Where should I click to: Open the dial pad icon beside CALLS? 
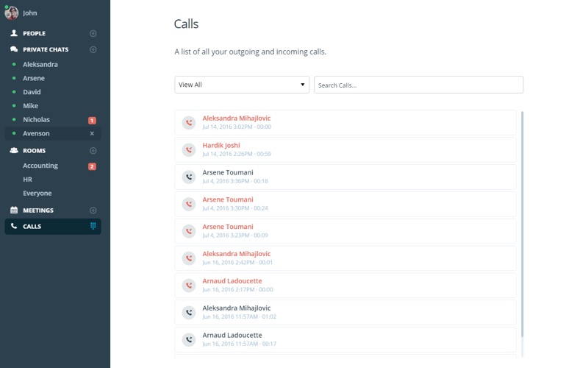coord(93,226)
